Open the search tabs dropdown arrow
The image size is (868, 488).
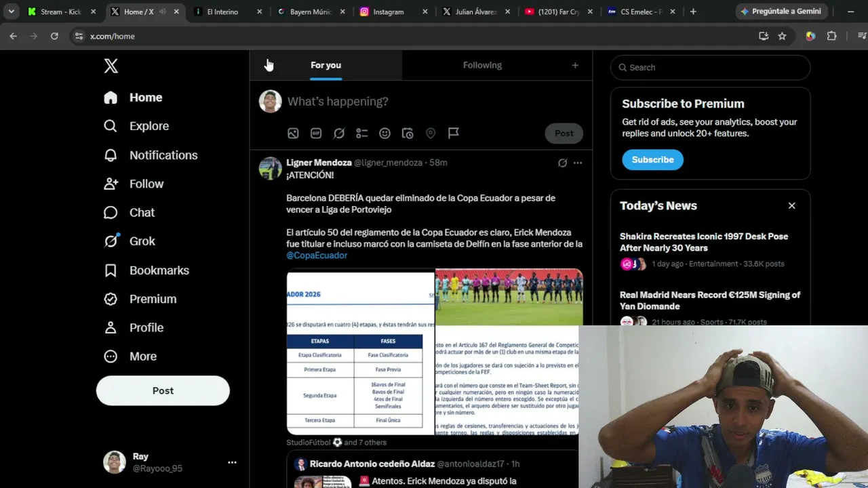coord(12,12)
